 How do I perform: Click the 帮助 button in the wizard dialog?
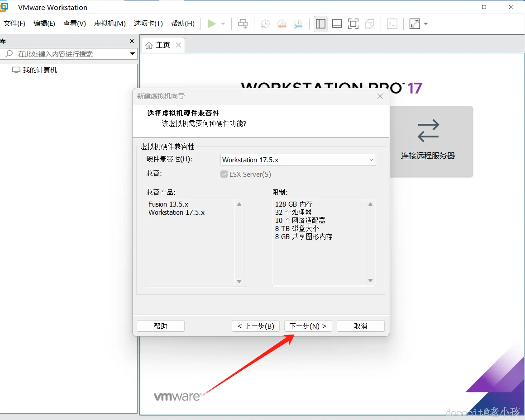pyautogui.click(x=160, y=326)
